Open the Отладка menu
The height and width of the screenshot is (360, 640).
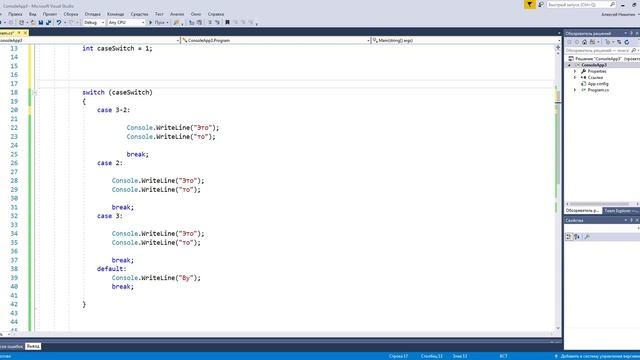pyautogui.click(x=92, y=14)
